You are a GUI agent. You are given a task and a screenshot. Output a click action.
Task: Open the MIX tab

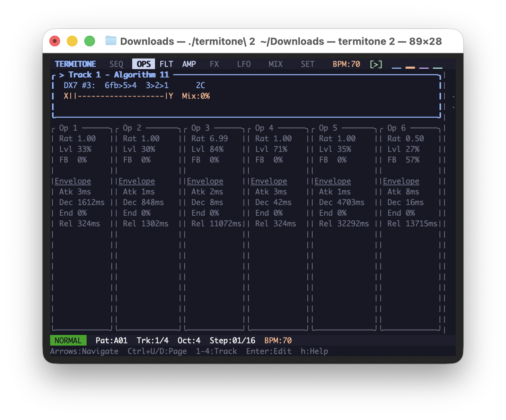click(x=275, y=64)
